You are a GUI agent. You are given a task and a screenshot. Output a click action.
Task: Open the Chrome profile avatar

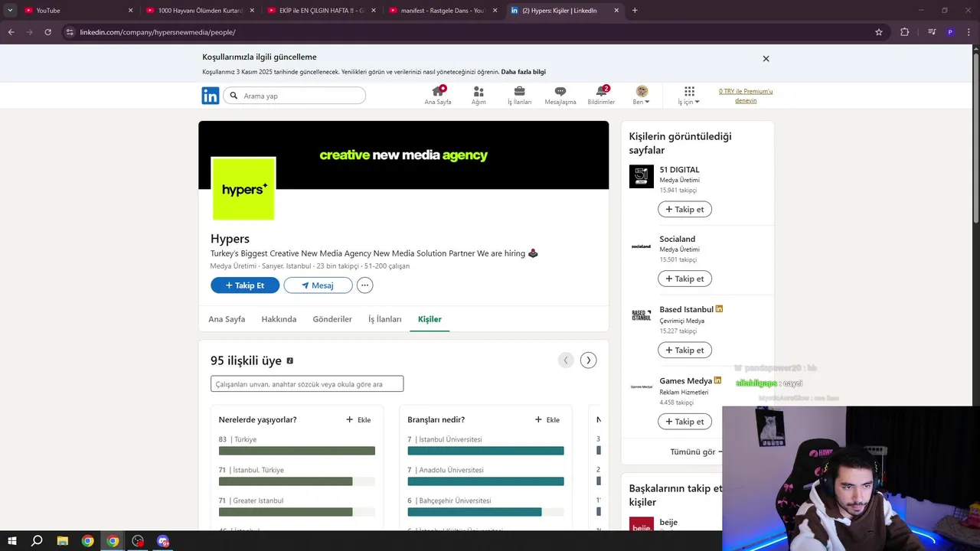click(950, 32)
